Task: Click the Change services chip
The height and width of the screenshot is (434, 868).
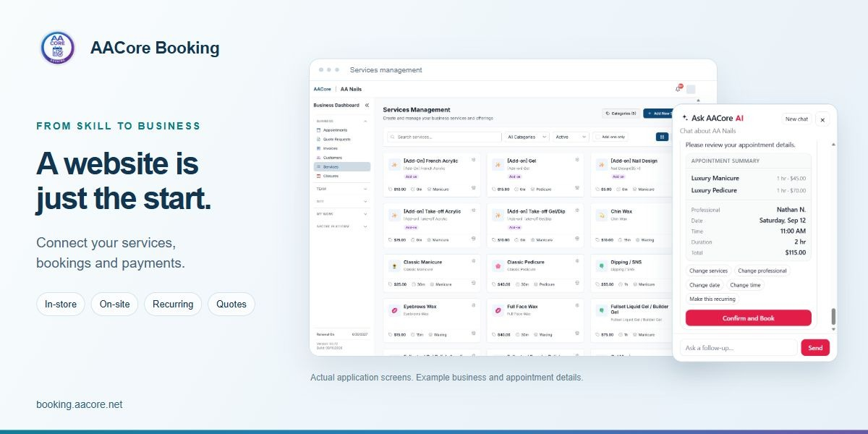Action: [708, 271]
